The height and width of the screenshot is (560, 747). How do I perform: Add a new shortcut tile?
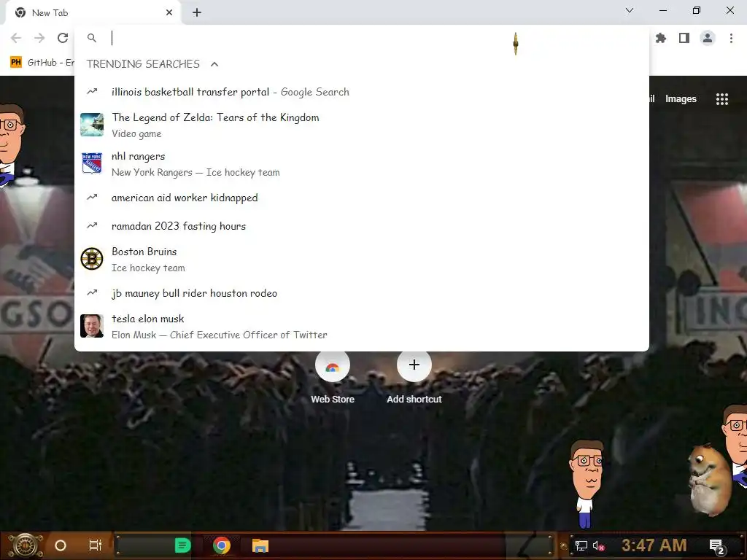414,378
